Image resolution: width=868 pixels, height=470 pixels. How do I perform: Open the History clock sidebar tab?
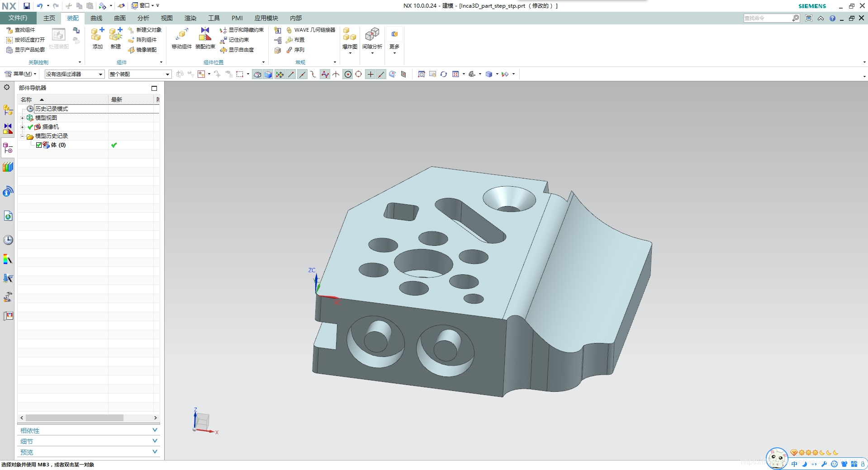pos(8,240)
